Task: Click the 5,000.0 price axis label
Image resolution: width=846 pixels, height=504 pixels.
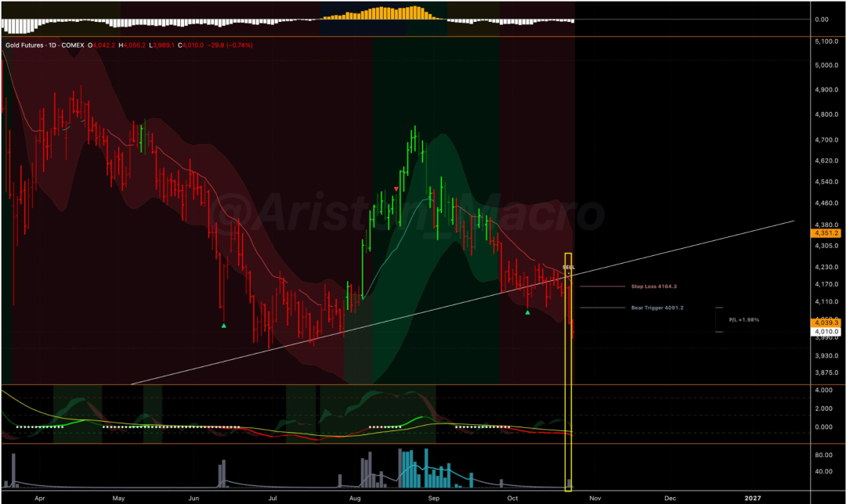Action: point(826,65)
